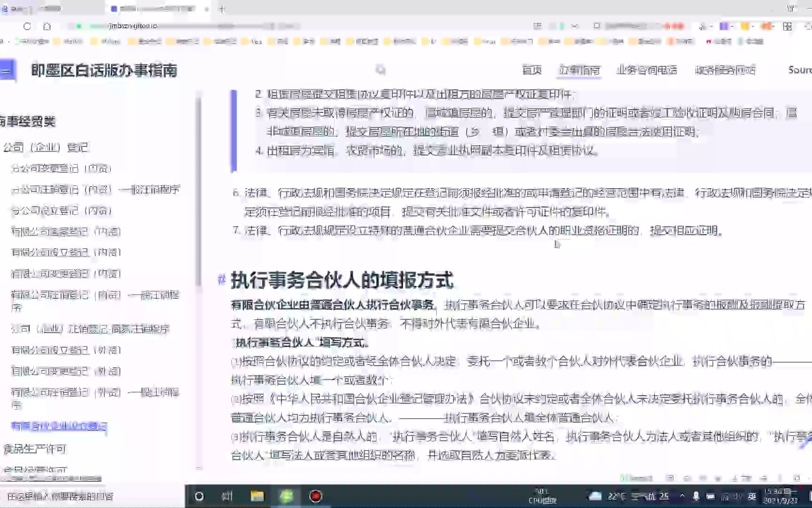This screenshot has height=508, width=812.
Task: Select 有限公司设立登记（内资）in sidebar
Action: click(66, 253)
